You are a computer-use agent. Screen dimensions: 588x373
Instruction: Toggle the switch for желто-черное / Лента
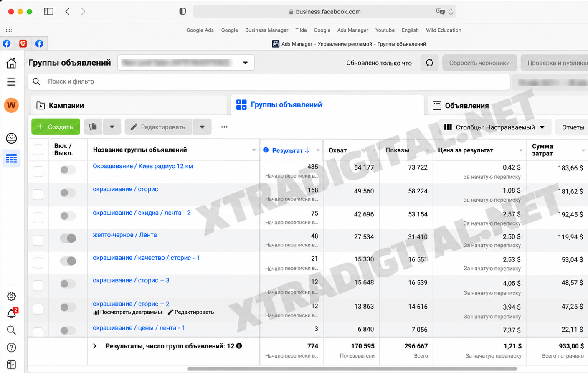coord(68,238)
